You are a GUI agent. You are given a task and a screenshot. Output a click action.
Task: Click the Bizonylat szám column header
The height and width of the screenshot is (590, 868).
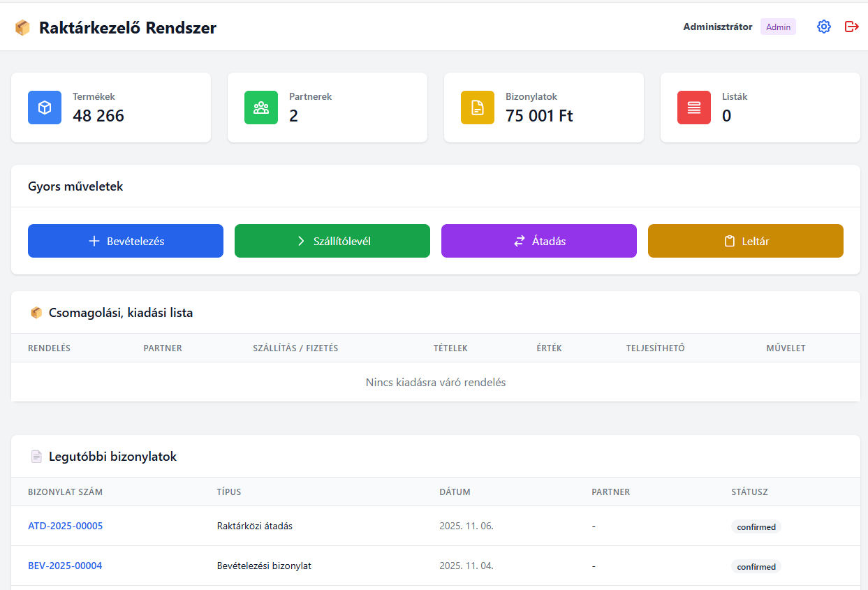[x=65, y=492]
